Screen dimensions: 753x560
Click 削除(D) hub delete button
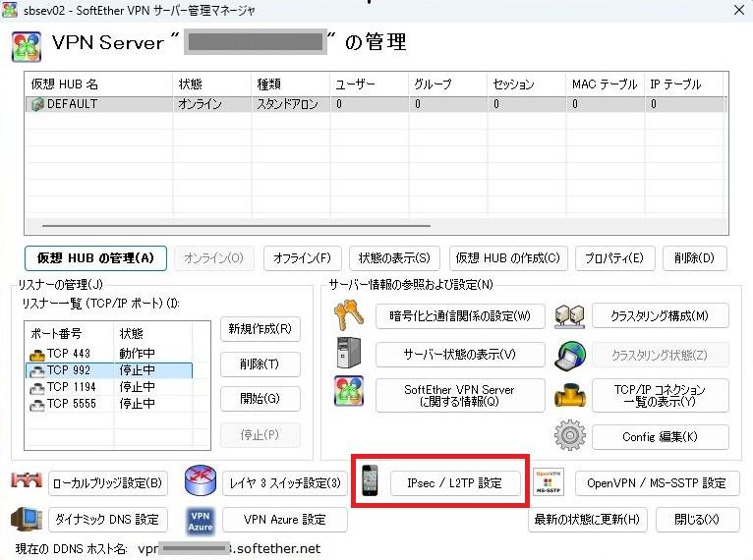tap(694, 258)
